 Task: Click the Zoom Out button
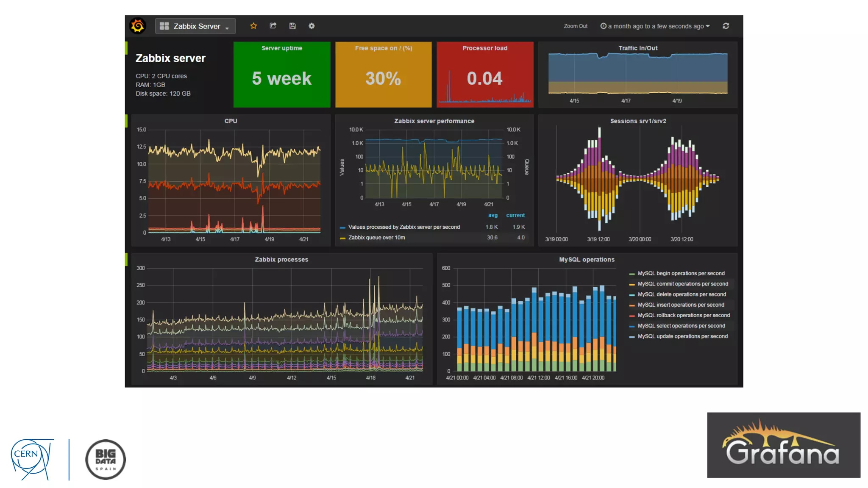pos(575,26)
